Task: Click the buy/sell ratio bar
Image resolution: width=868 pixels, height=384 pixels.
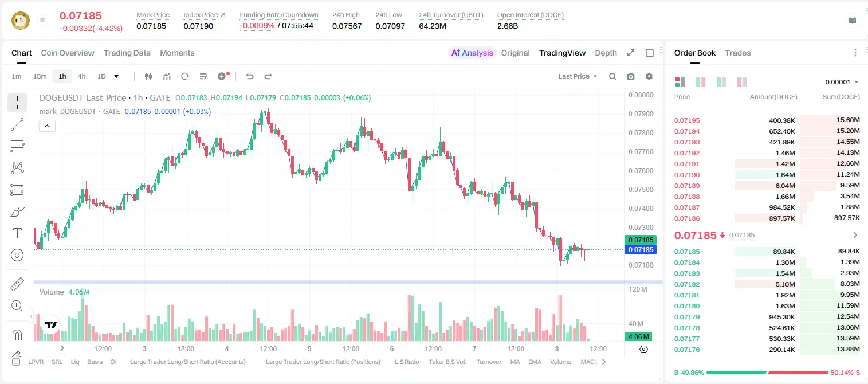Action: (767, 373)
